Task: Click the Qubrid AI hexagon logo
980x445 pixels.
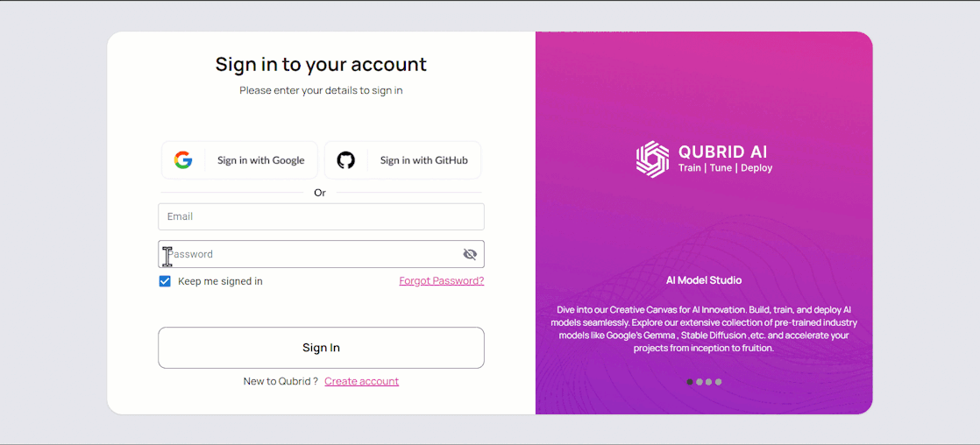Action: pos(652,159)
